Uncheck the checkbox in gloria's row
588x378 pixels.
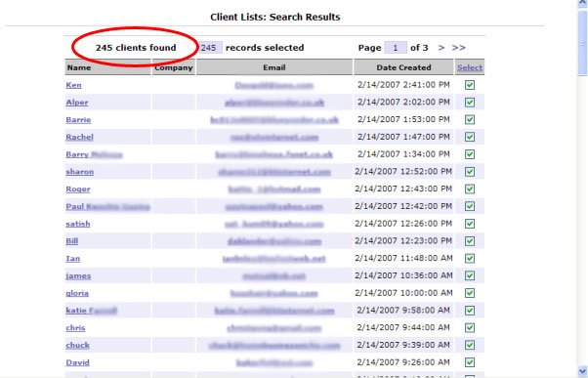coord(470,293)
